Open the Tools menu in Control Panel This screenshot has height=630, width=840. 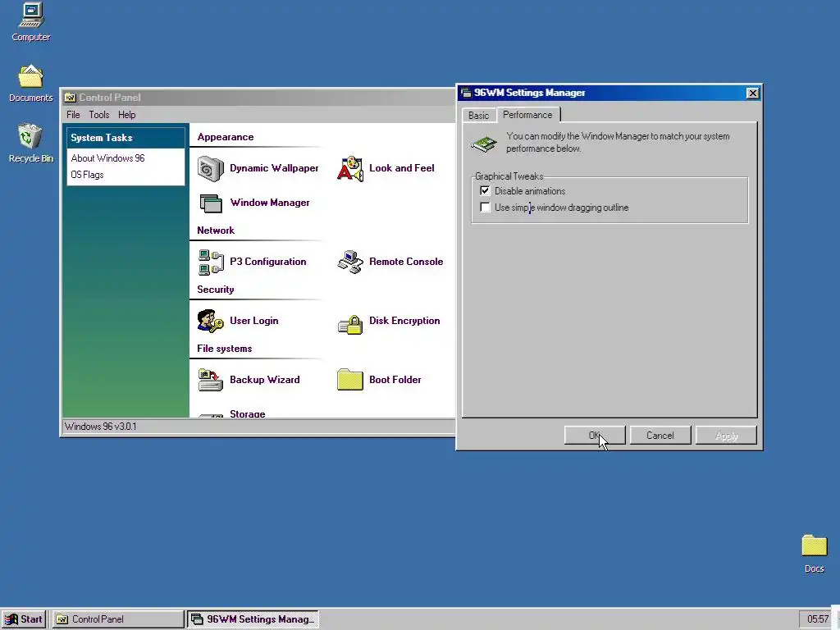coord(99,115)
